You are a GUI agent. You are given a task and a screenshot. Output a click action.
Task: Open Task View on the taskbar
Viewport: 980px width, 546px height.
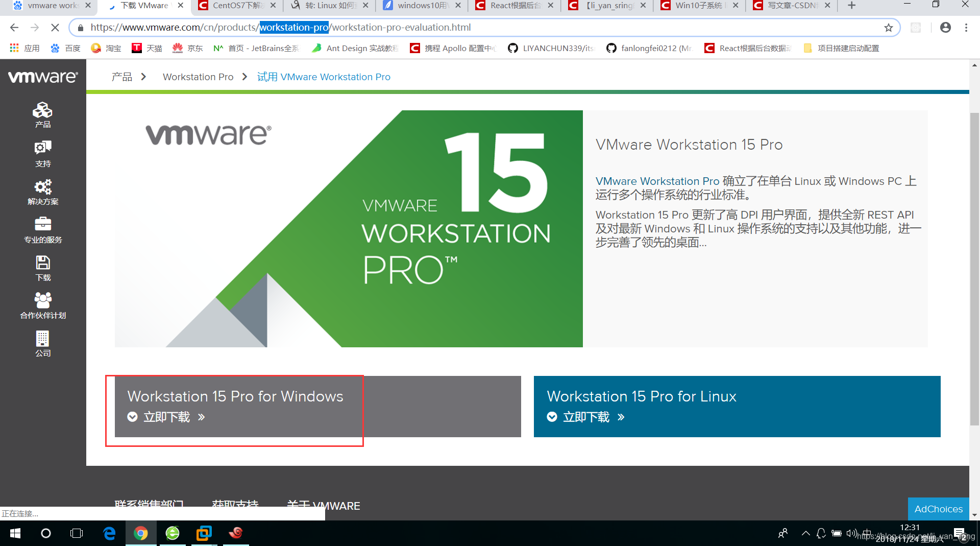pyautogui.click(x=77, y=533)
